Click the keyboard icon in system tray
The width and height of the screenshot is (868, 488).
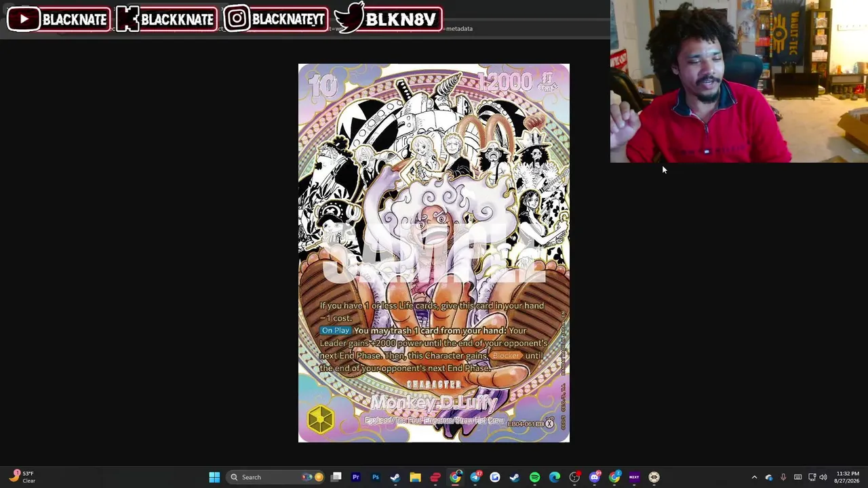pyautogui.click(x=797, y=477)
